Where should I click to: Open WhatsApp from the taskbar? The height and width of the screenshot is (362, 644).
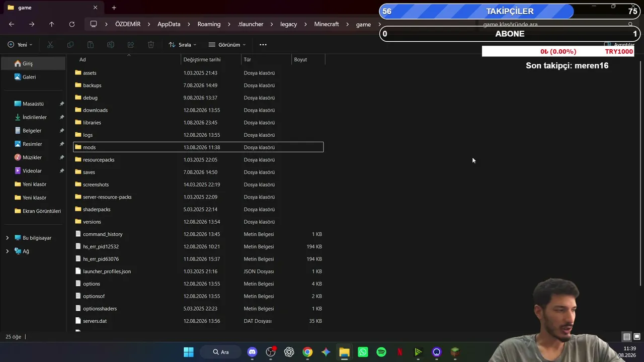pyautogui.click(x=363, y=352)
